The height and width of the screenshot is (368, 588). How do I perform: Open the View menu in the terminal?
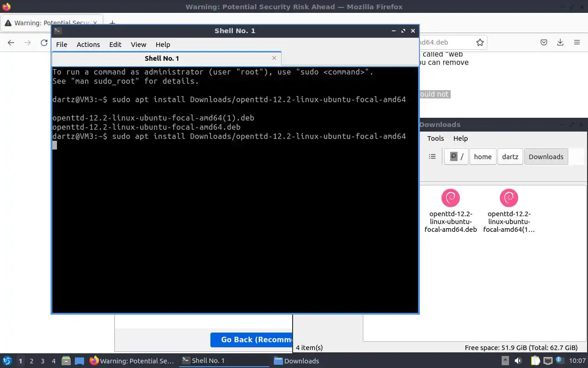tap(138, 45)
